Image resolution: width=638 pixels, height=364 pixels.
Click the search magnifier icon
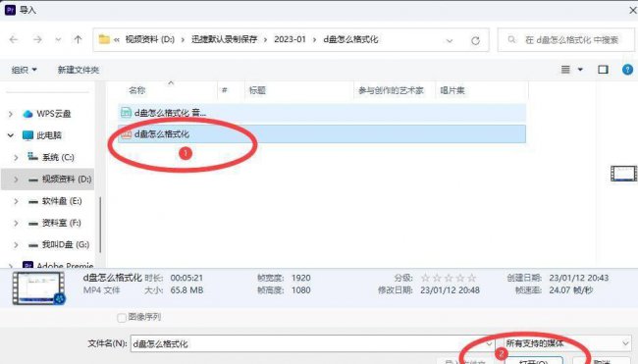pos(511,39)
